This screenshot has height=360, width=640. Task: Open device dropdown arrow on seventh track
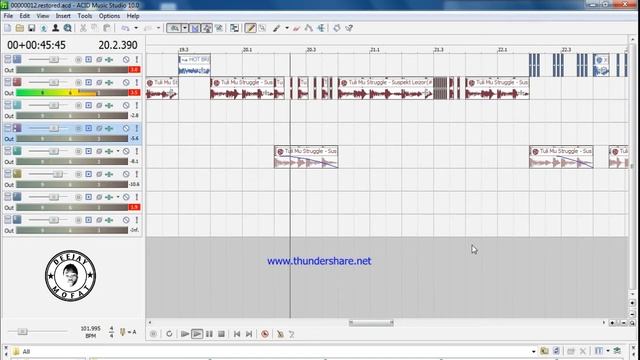tap(118, 197)
